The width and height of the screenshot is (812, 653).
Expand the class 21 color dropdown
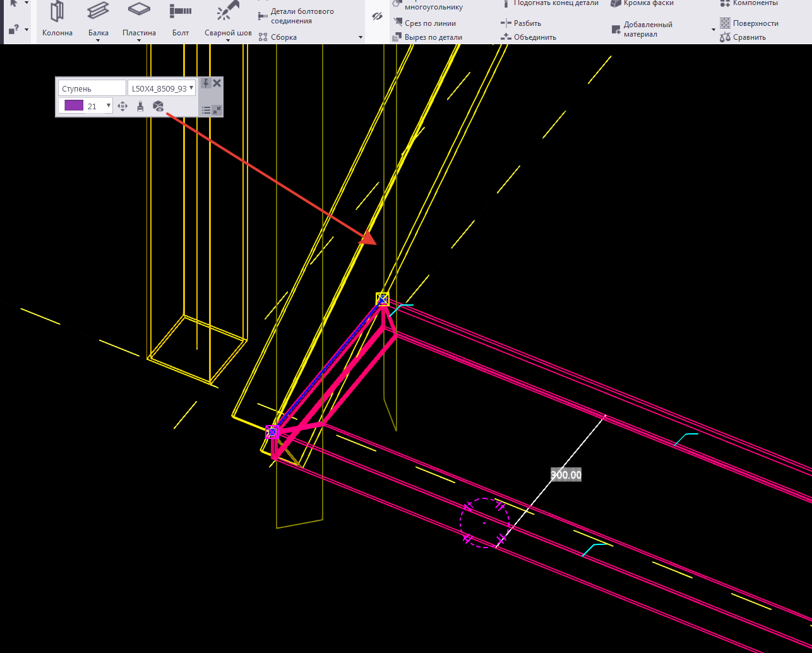[x=109, y=106]
